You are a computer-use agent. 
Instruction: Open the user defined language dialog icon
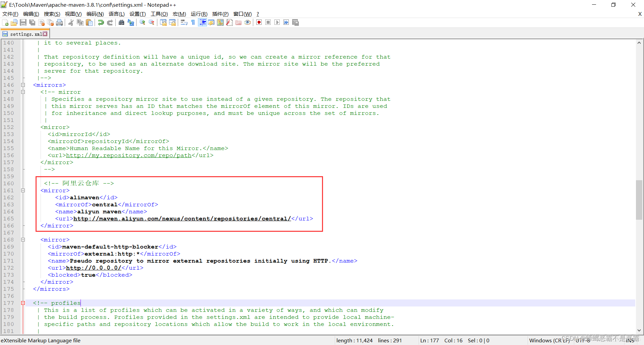coord(211,22)
